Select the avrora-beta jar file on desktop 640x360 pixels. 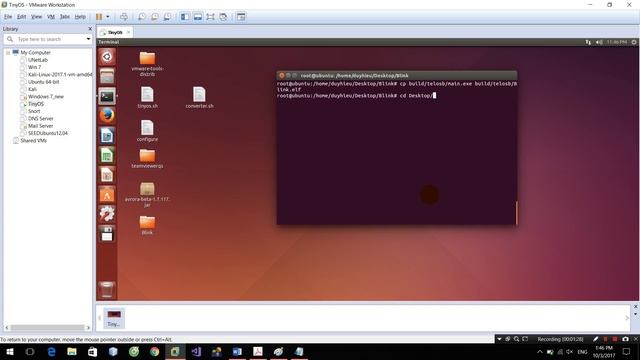pos(147,195)
